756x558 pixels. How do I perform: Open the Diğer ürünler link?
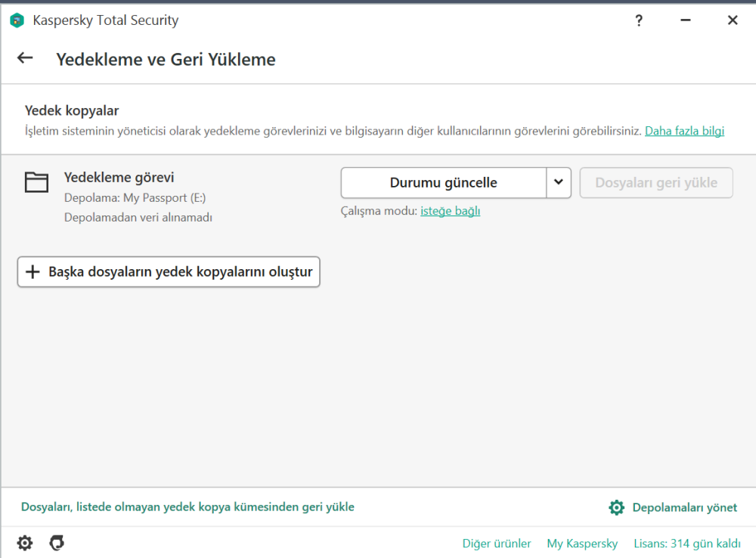coord(497,544)
